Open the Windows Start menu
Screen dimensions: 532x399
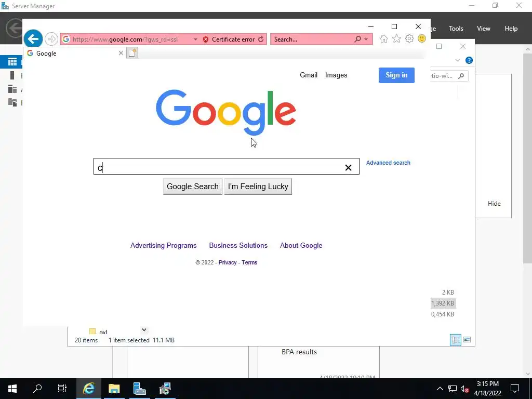[12, 389]
